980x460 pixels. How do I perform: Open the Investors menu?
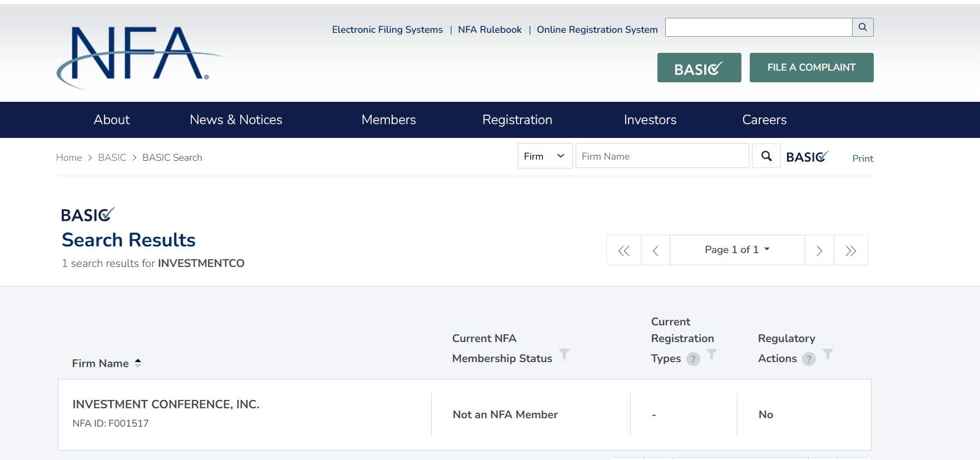click(650, 120)
